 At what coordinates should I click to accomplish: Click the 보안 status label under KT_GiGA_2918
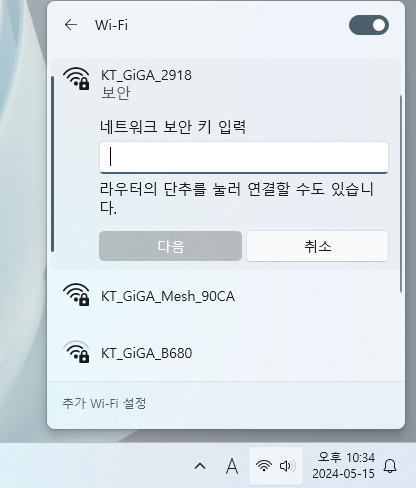pos(116,93)
